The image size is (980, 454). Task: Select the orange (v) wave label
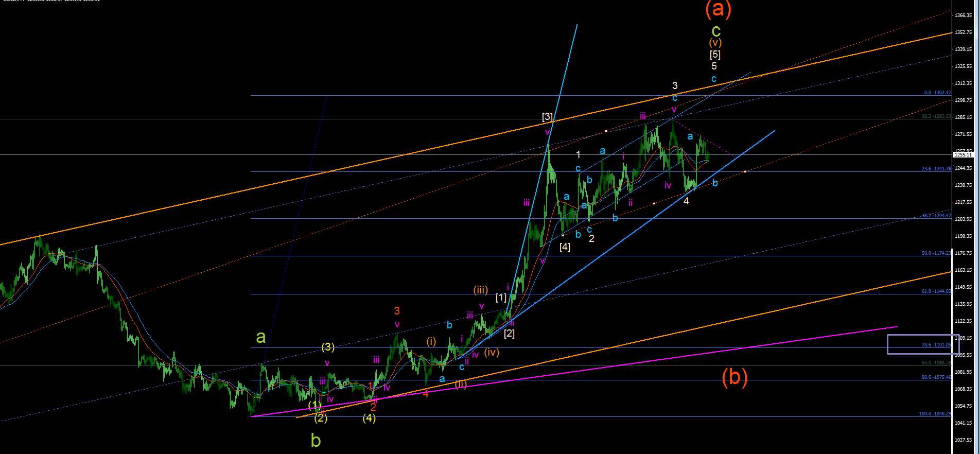pos(715,43)
